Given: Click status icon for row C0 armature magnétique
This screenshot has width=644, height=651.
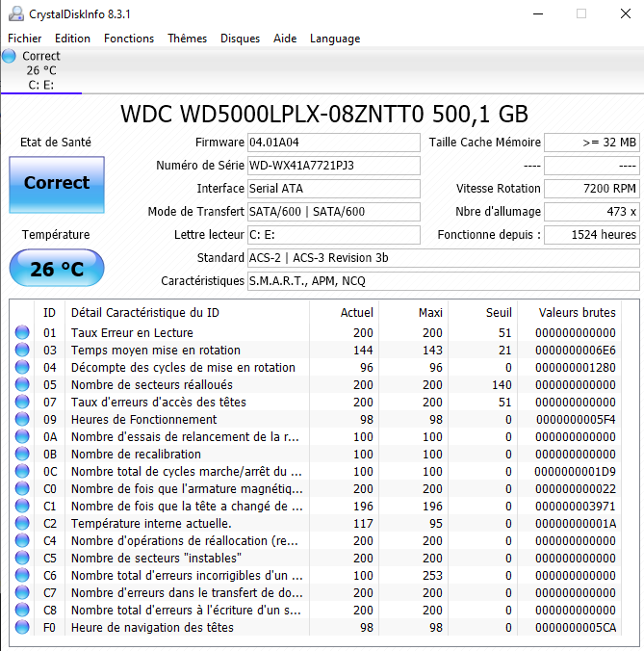Looking at the screenshot, I should pos(22,488).
